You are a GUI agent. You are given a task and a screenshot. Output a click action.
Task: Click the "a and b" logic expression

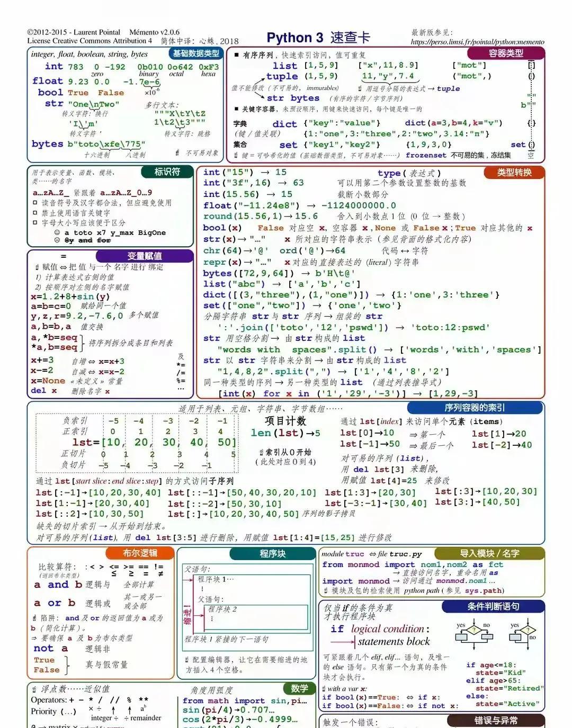click(58, 585)
